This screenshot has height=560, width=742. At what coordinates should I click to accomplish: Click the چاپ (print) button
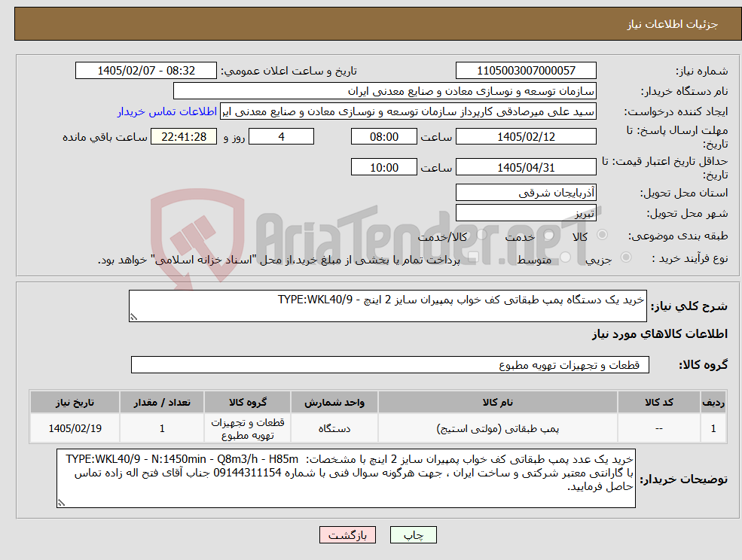pos(413,535)
